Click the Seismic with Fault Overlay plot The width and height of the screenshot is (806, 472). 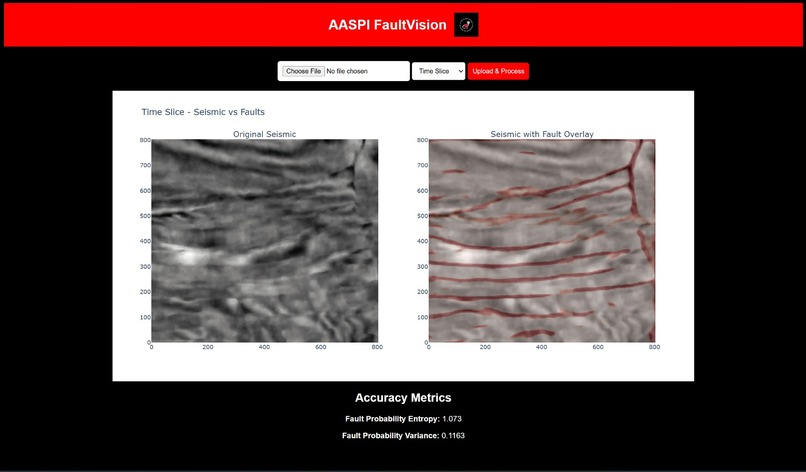click(542, 241)
